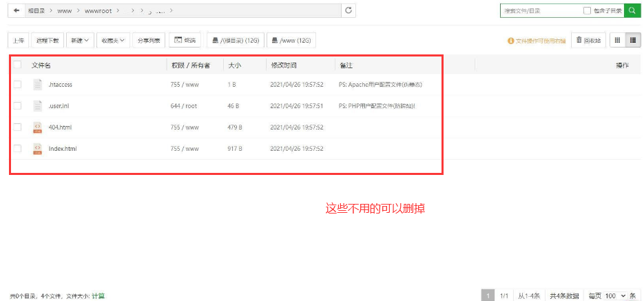Click the 917 B size cell
The height and width of the screenshot is (301, 644).
point(235,149)
